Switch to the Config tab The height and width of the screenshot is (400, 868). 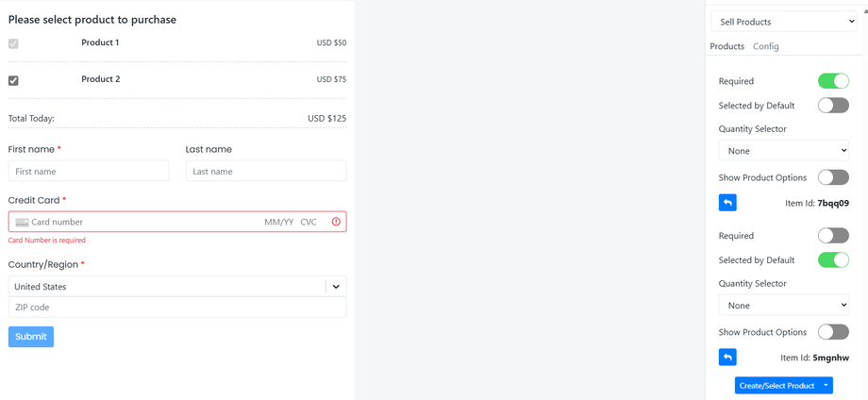766,46
